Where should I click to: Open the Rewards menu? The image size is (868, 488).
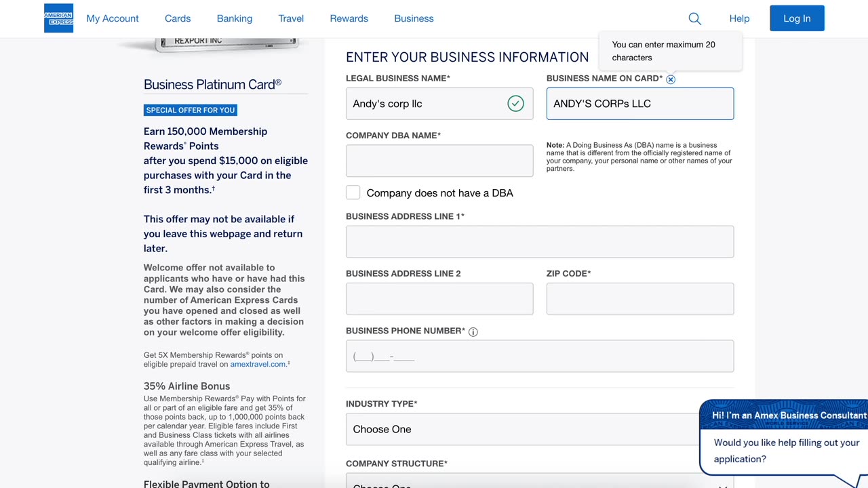[x=349, y=18]
